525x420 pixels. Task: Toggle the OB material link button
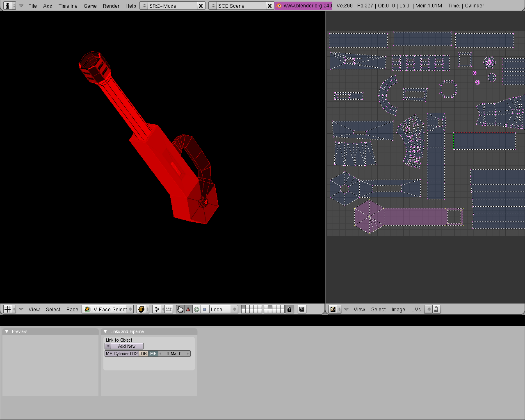tap(144, 354)
